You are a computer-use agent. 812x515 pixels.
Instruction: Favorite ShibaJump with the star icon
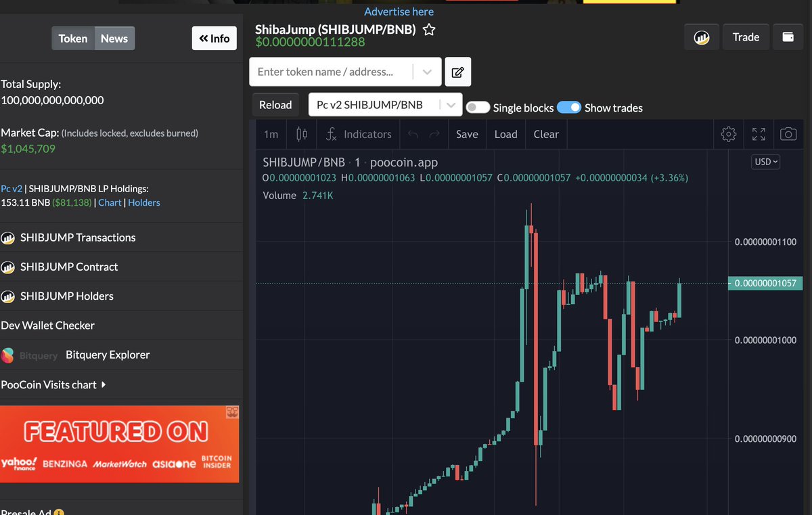tap(429, 30)
